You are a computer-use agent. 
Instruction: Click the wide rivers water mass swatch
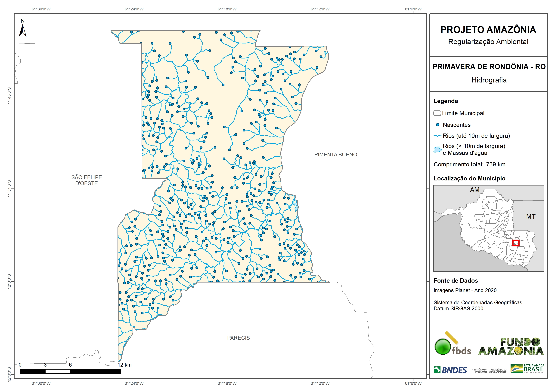pos(437,149)
